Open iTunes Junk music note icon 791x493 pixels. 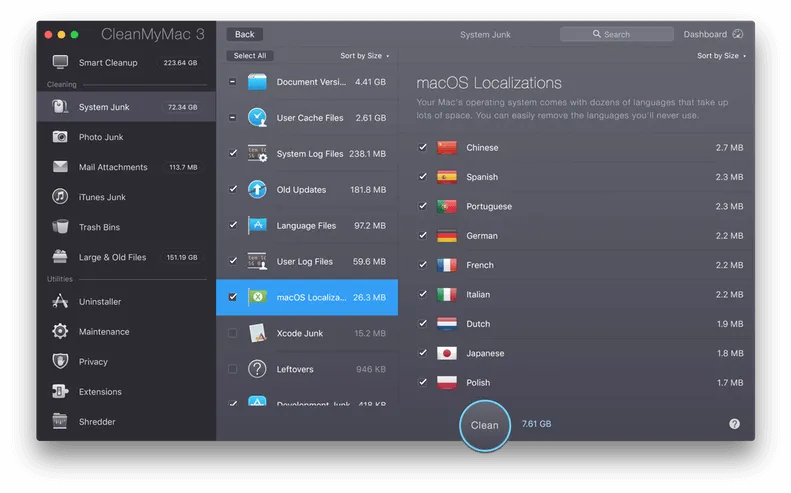point(60,196)
